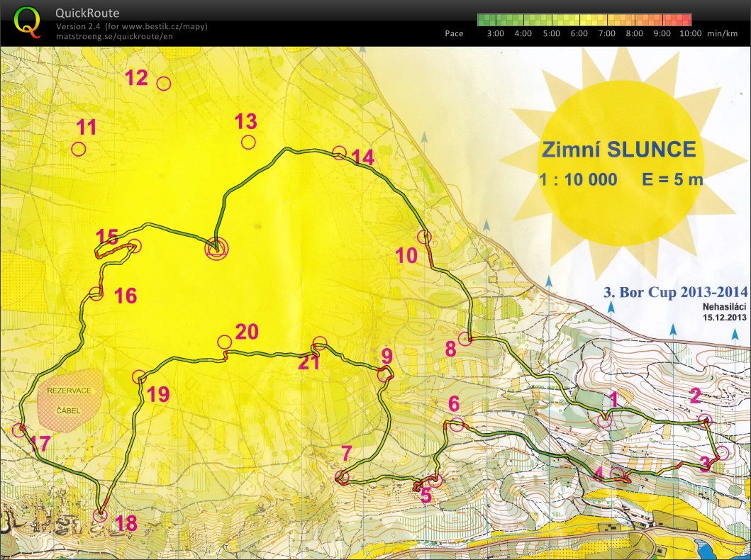Click the "3. Bor Cup 2013-2014" heading
Screen dimensions: 751x560
point(675,292)
